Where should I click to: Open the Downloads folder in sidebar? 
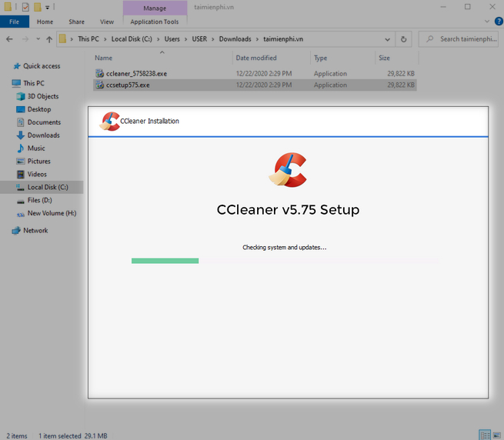pyautogui.click(x=43, y=135)
